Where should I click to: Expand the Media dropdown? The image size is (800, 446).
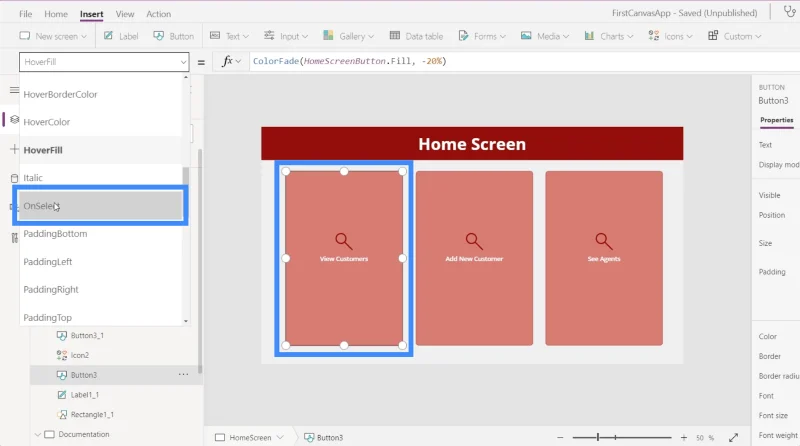click(545, 36)
